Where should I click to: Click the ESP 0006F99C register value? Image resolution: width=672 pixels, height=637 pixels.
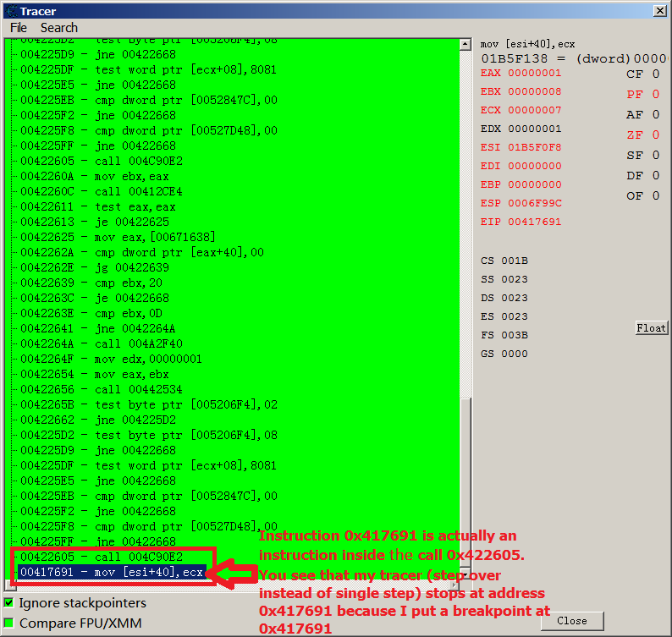[x=534, y=203]
